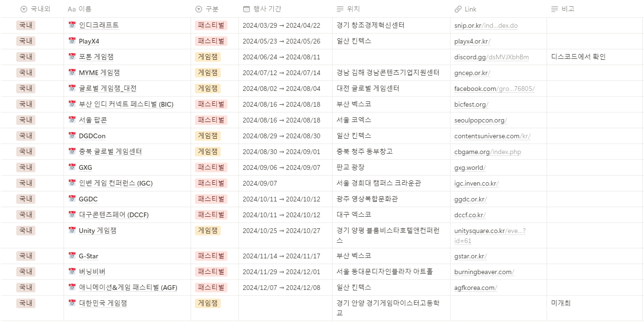
Task: Follow the gstar.or.kr link
Action: click(x=471, y=256)
